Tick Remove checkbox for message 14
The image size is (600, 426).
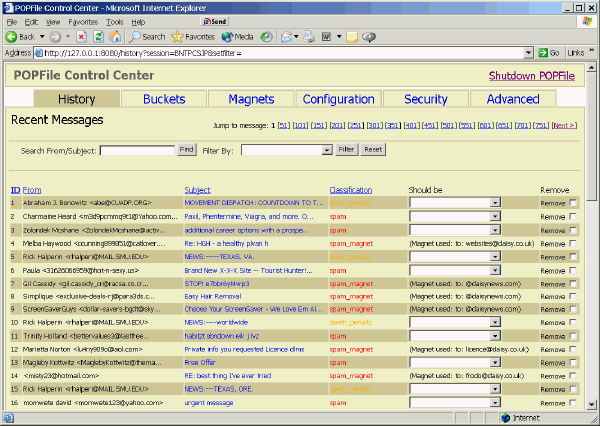click(573, 375)
